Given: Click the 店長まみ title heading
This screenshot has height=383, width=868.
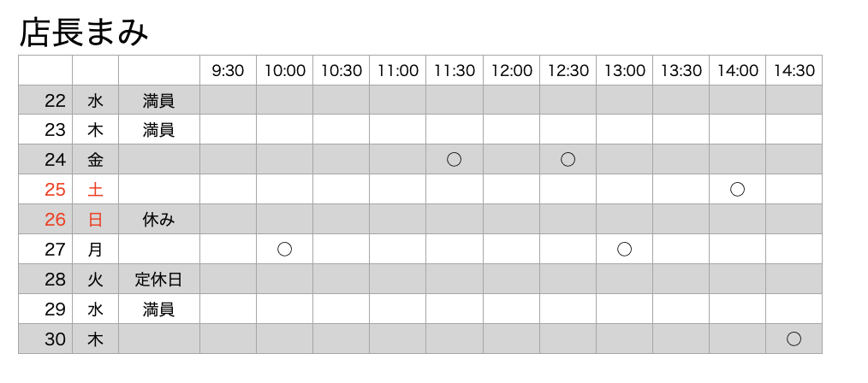Looking at the screenshot, I should 84,32.
